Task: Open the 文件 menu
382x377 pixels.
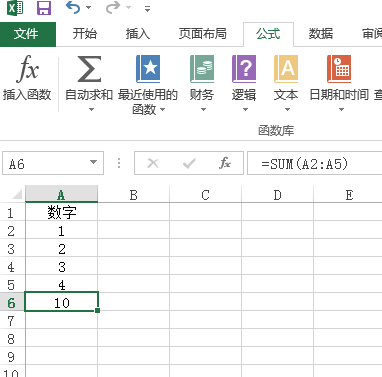Action: 28,34
